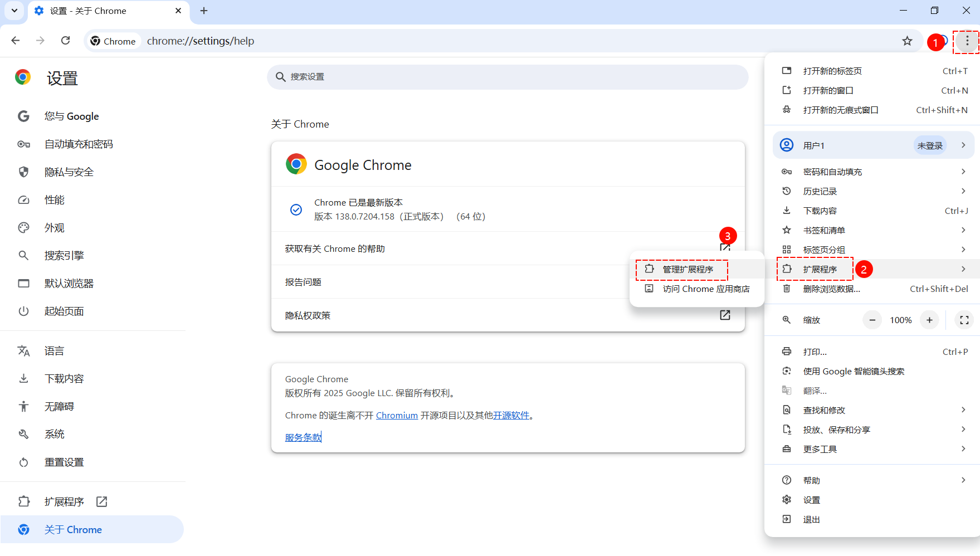
Task: Choose 打开新的无痕式窗口 menu item
Action: coord(872,110)
